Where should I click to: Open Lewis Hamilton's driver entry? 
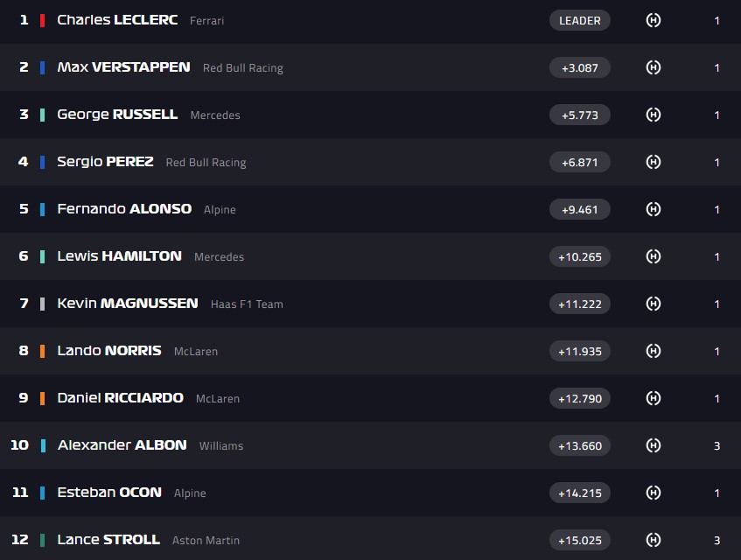point(119,256)
